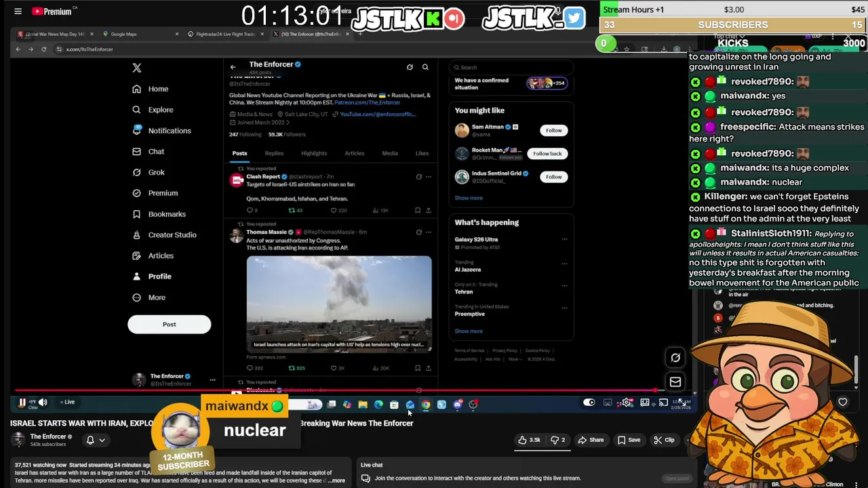Open the Tehran trending topic

click(x=464, y=291)
